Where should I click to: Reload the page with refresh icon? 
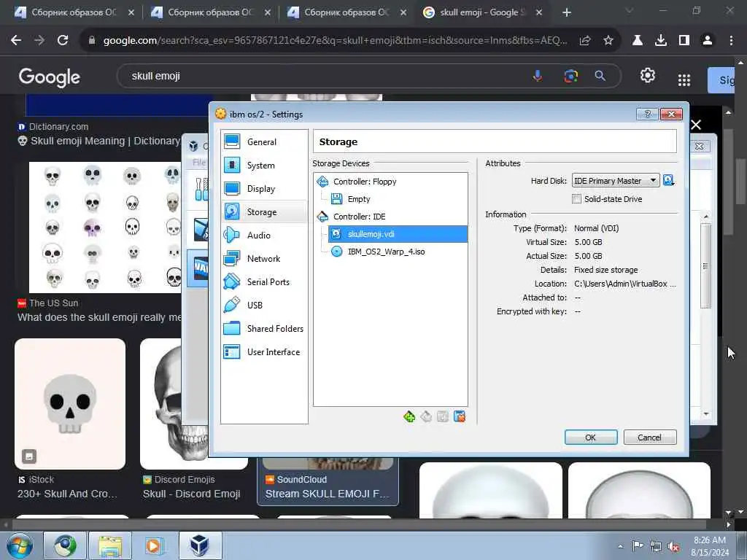[63, 41]
